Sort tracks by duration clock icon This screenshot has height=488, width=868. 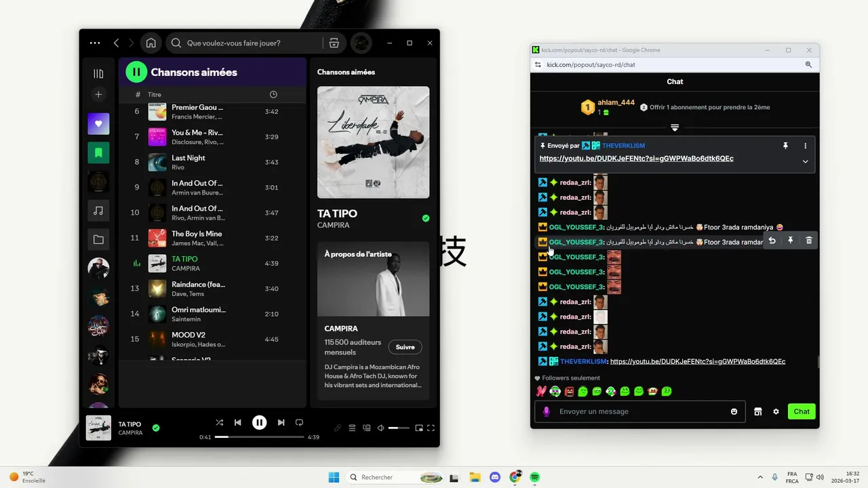(273, 94)
